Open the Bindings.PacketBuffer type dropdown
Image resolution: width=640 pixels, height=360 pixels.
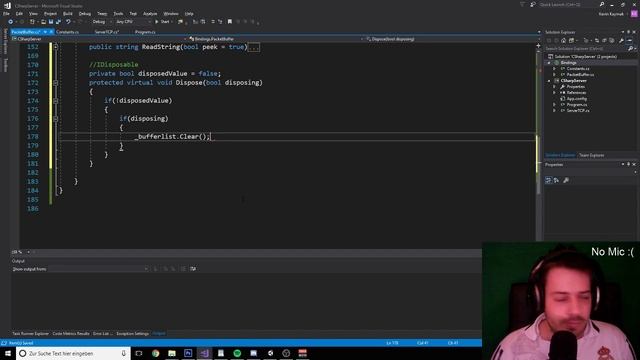pos(276,39)
